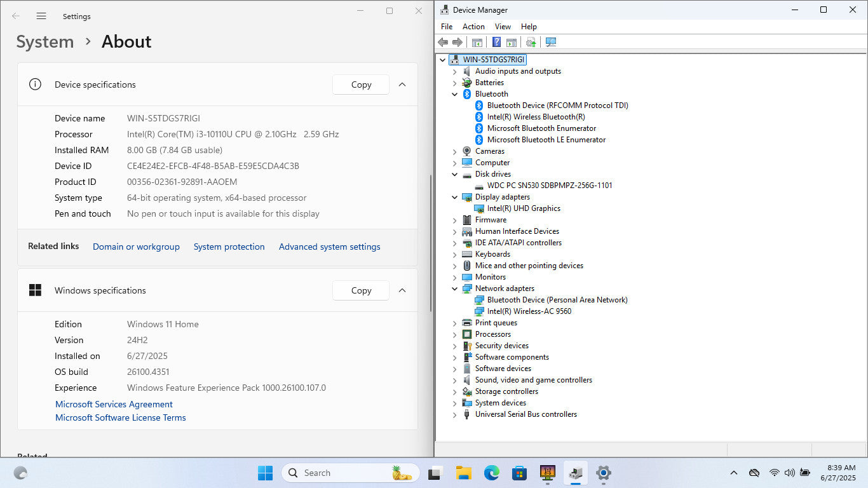Collapse the Windows specifications section chevron
The image size is (868, 488).
(402, 290)
